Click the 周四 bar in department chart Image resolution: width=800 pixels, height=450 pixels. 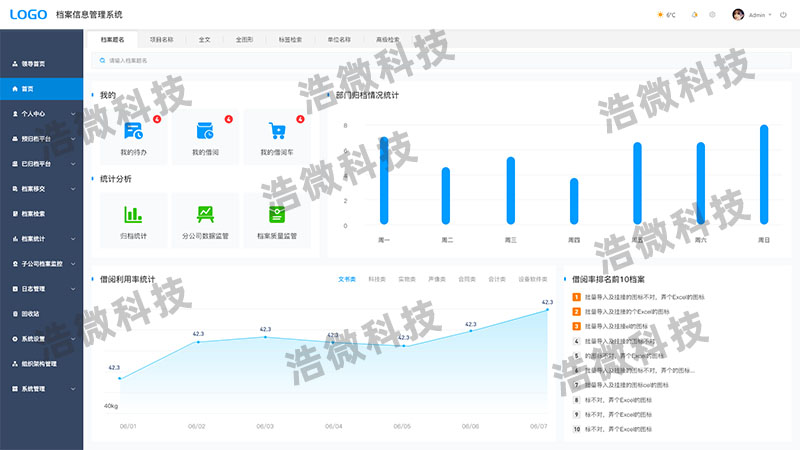[574, 201]
